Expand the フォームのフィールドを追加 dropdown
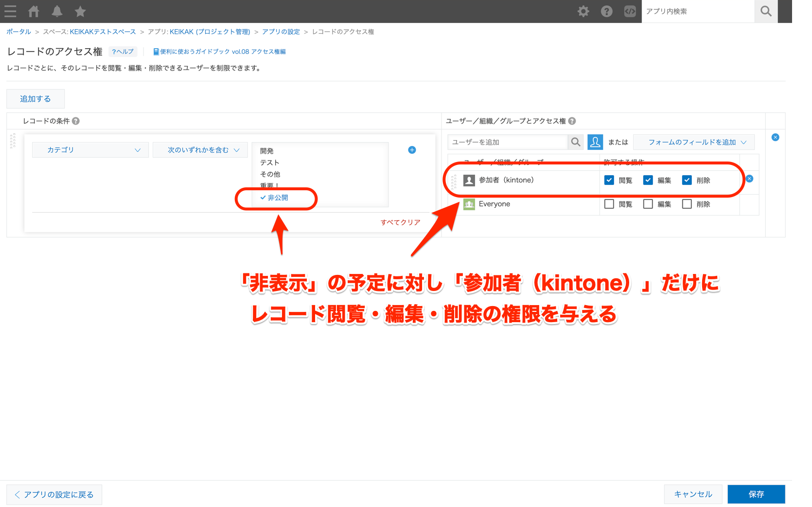812x507 pixels. coord(694,142)
